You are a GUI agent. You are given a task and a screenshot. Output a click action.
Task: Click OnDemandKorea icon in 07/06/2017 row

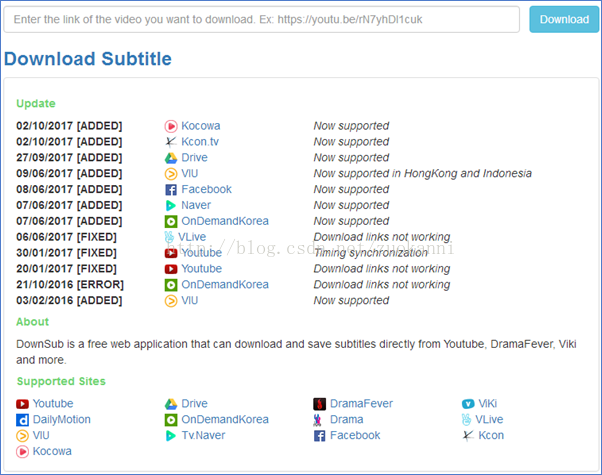click(171, 221)
